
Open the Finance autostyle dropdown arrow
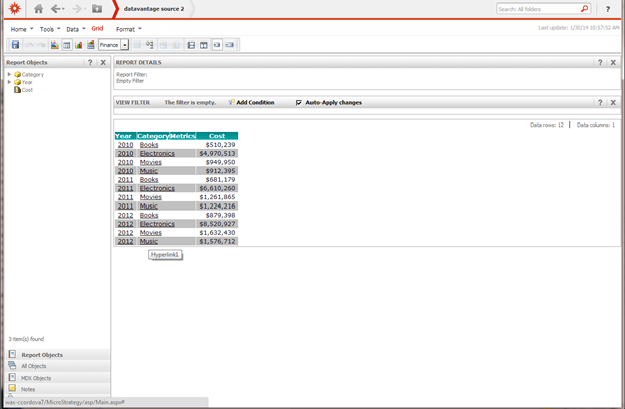(125, 45)
